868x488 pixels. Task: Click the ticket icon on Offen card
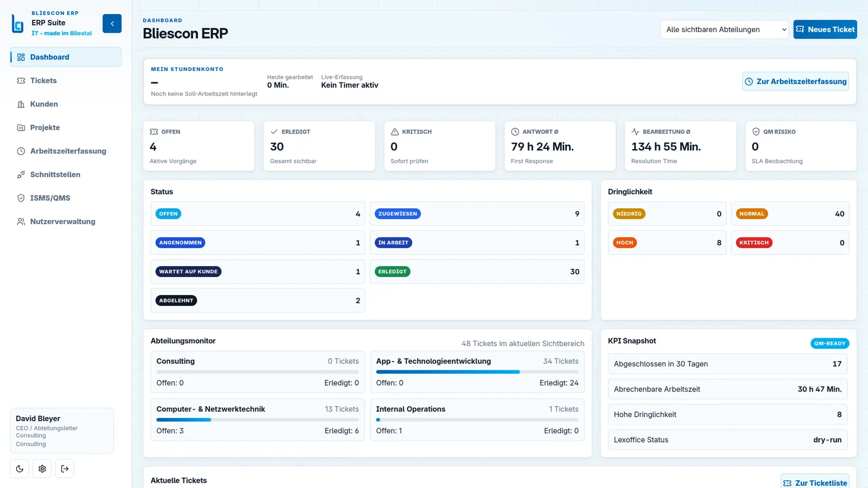coord(154,132)
